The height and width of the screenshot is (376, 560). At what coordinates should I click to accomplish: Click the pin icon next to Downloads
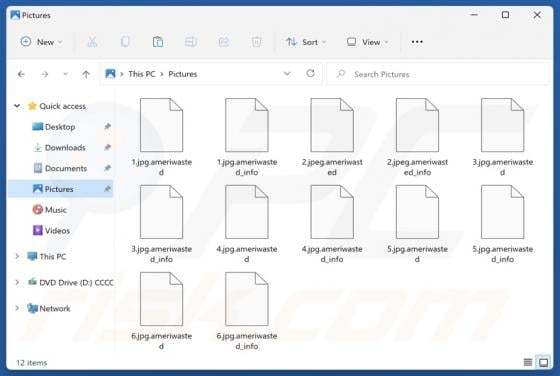pos(107,147)
